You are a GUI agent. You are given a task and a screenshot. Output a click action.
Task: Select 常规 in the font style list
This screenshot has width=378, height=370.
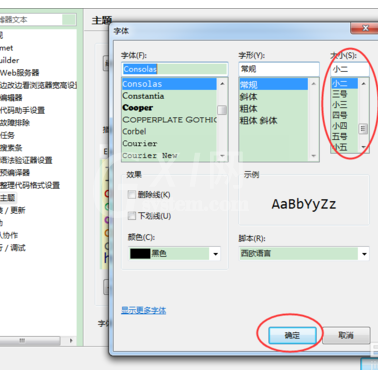click(x=273, y=85)
